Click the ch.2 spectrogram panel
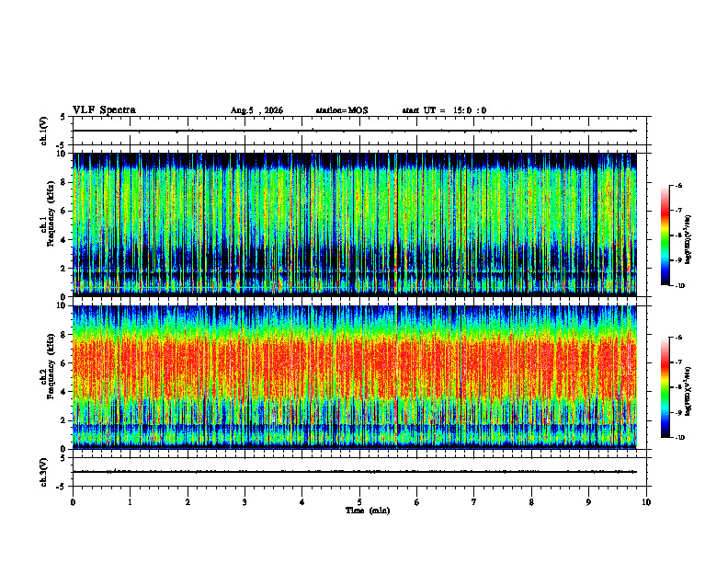The width and height of the screenshot is (728, 563). click(x=355, y=377)
